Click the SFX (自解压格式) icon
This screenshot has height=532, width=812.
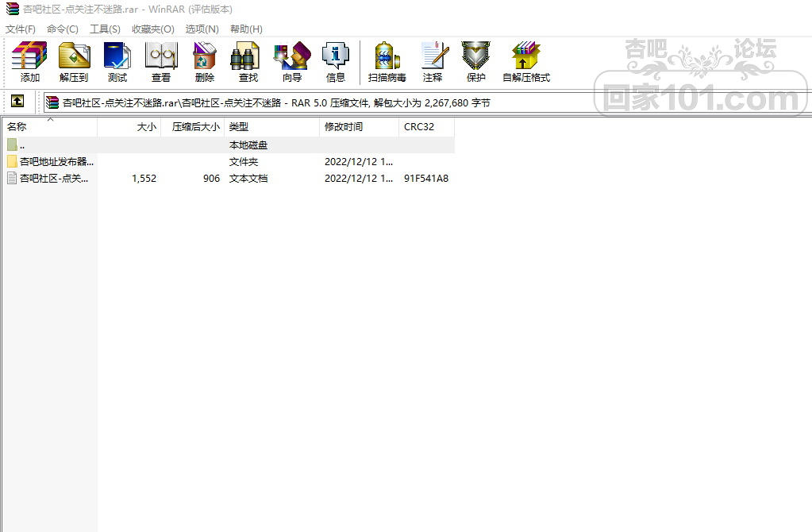526,56
